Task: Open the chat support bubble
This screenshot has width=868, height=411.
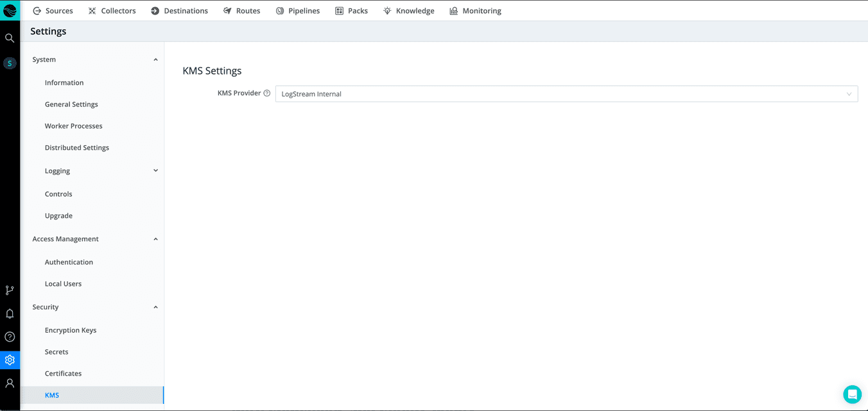Action: (852, 394)
